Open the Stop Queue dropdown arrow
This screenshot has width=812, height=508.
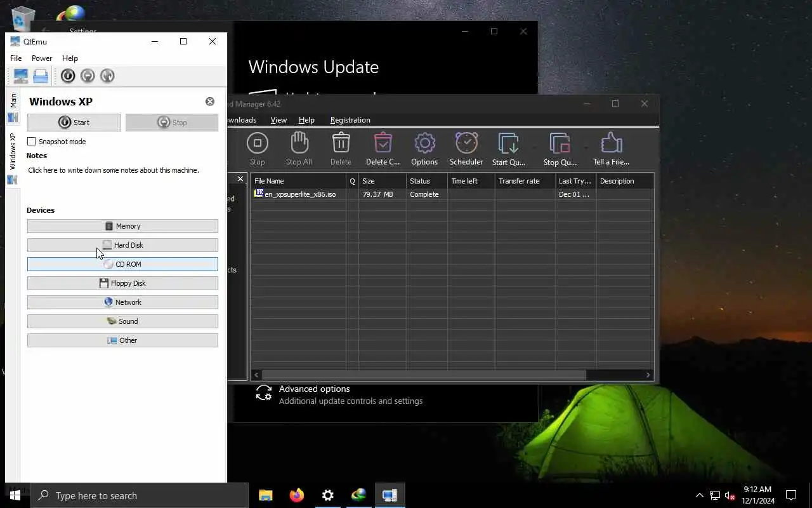pos(585,149)
